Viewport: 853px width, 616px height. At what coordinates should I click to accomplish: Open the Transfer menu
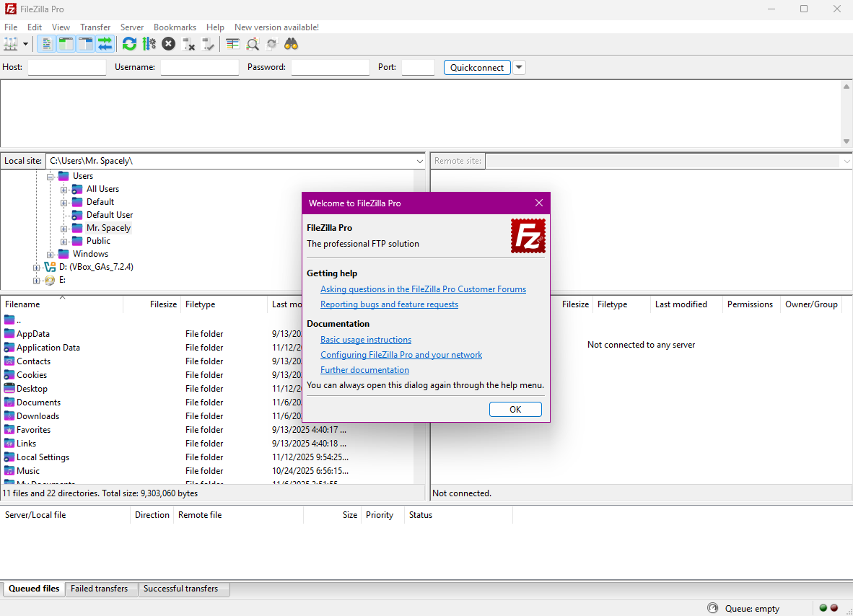coord(95,27)
